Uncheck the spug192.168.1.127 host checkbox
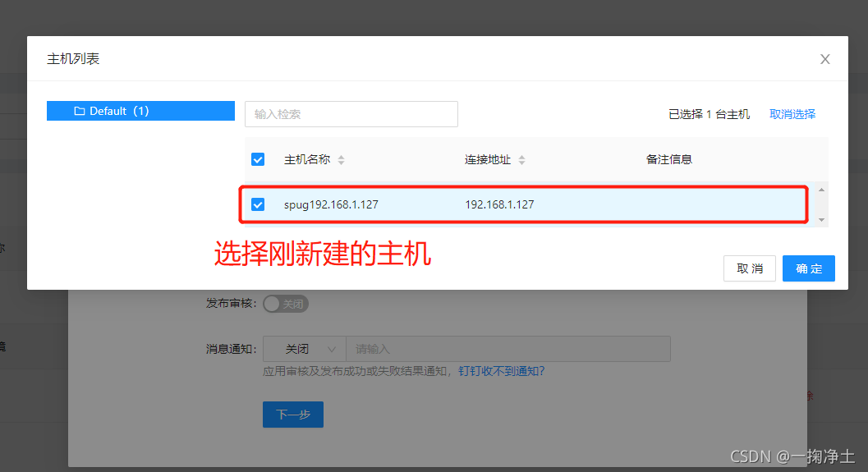 tap(258, 204)
